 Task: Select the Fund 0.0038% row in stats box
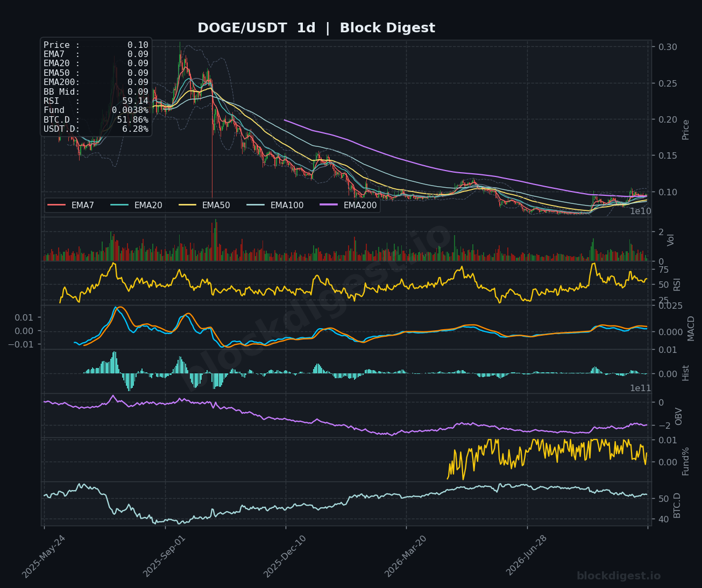tap(96, 110)
